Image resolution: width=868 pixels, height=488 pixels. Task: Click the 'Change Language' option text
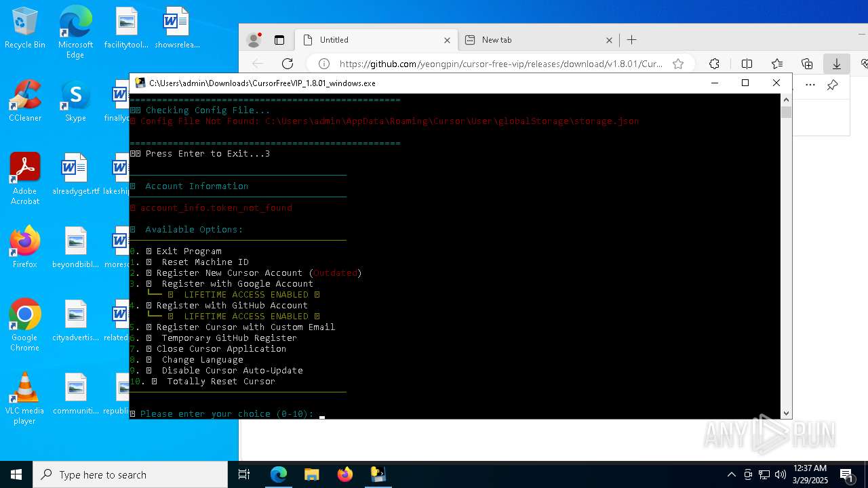pos(202,359)
